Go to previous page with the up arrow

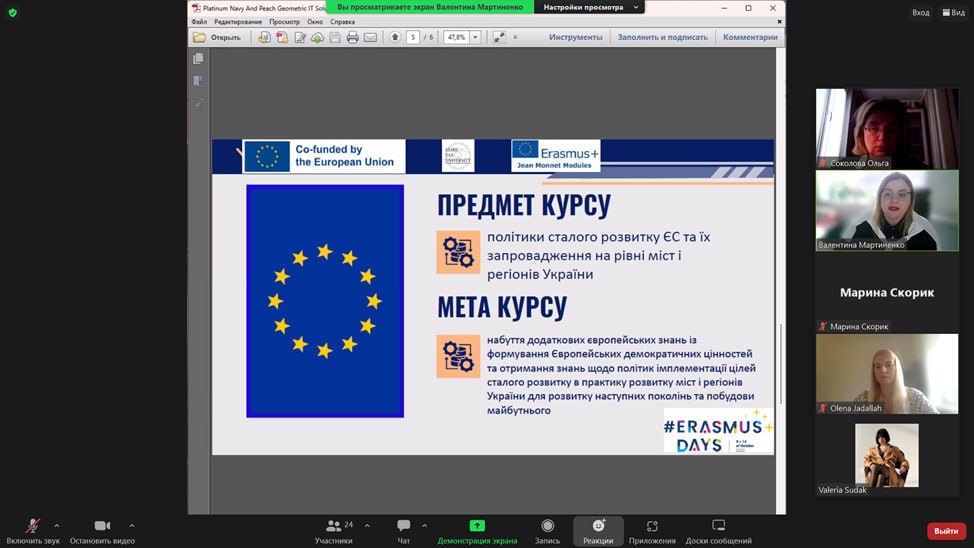click(x=394, y=37)
